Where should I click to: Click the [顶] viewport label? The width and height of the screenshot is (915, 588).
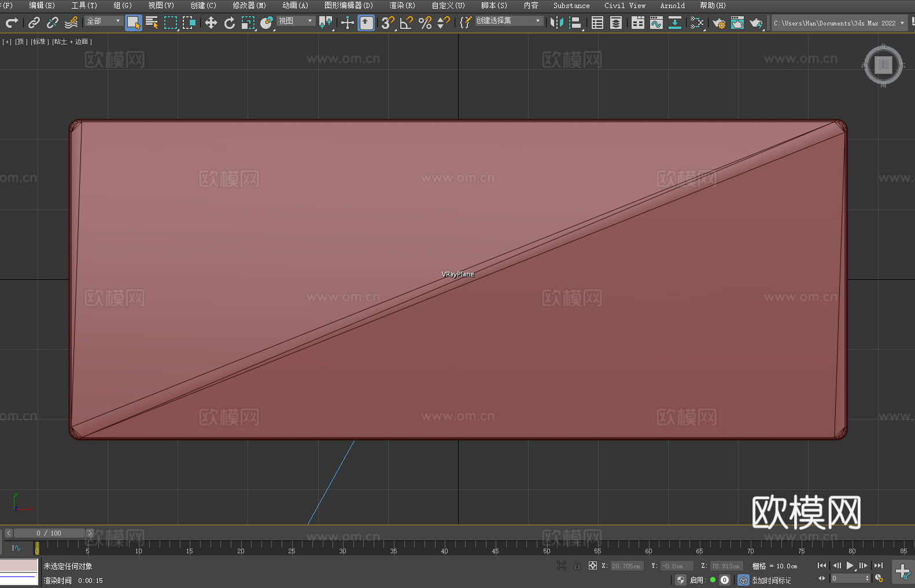(x=21, y=42)
